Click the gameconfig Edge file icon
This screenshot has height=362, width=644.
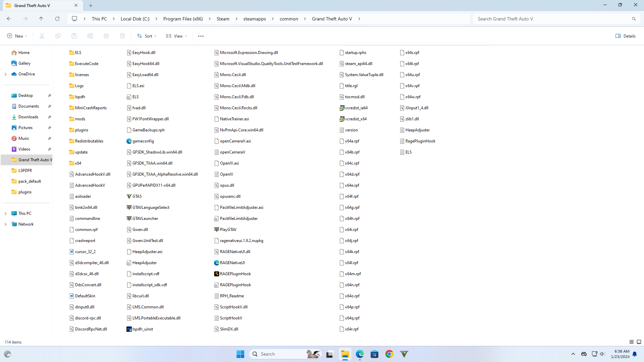[129, 141]
